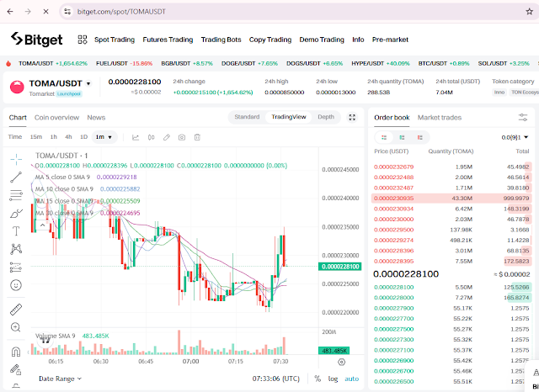Open the Coin overview tab

pos(56,118)
